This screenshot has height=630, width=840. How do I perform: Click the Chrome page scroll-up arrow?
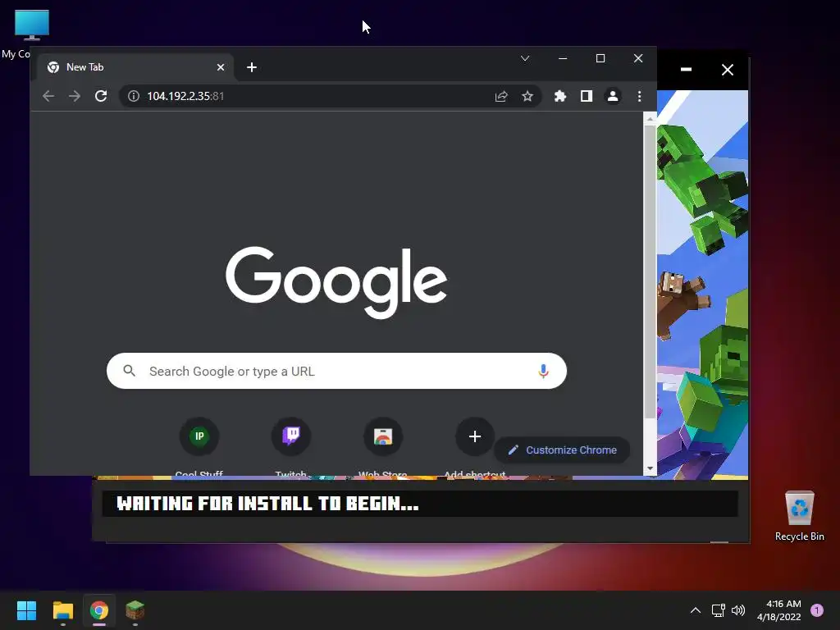[650, 119]
